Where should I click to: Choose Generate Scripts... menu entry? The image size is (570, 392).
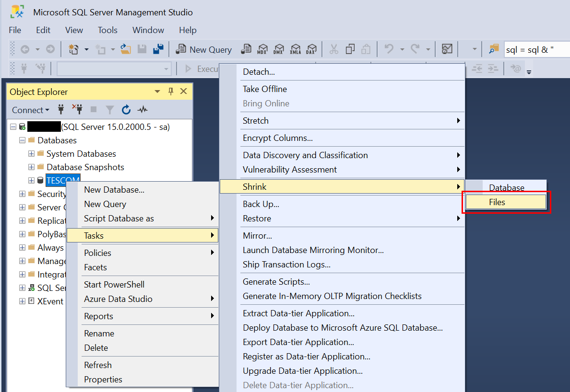pyautogui.click(x=342, y=282)
